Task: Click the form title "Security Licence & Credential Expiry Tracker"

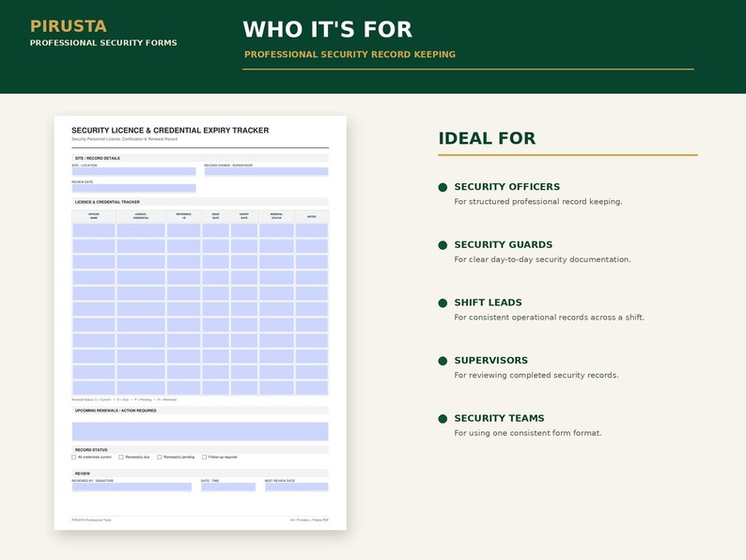Action: coord(170,131)
